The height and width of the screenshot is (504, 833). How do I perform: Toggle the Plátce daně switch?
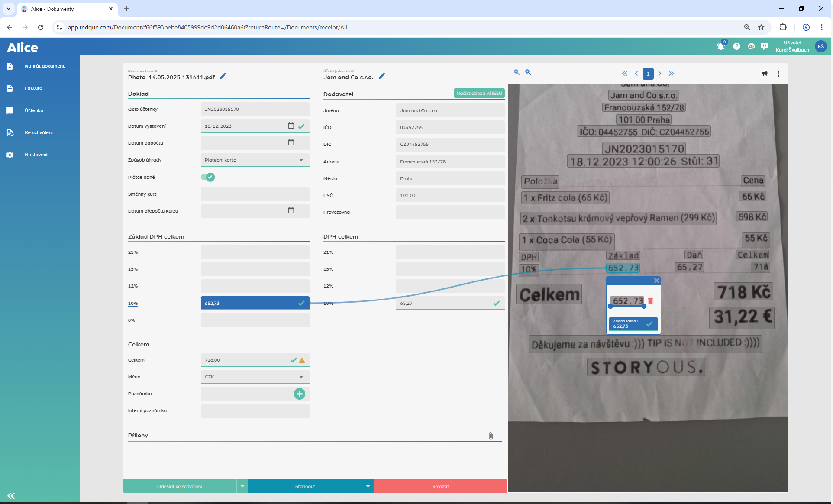tap(208, 177)
